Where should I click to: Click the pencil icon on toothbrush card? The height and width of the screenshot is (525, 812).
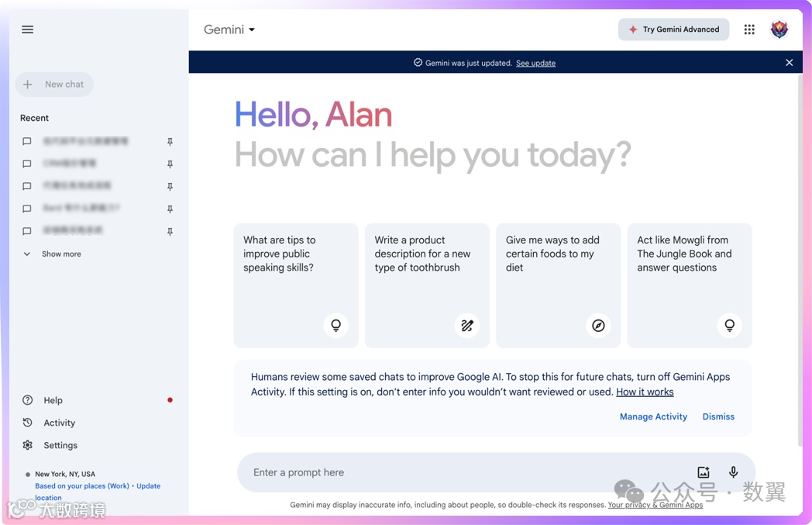[x=467, y=326]
